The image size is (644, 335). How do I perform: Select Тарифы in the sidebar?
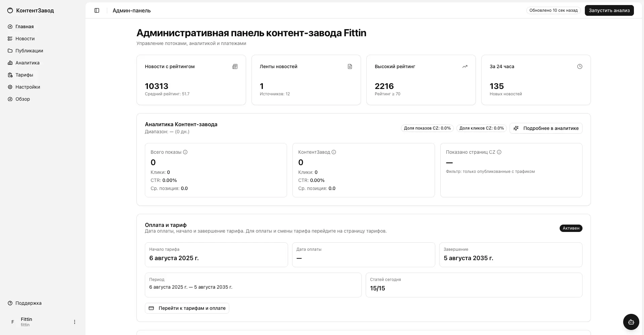24,75
